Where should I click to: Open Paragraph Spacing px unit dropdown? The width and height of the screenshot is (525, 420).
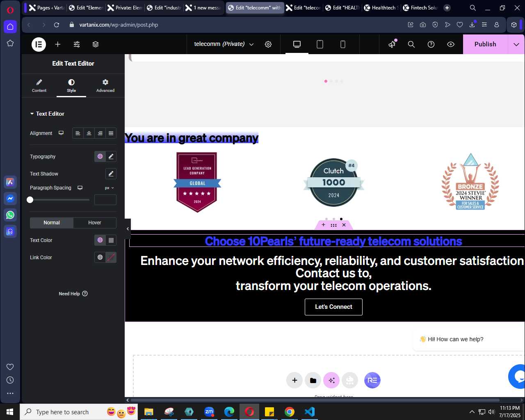pyautogui.click(x=109, y=188)
